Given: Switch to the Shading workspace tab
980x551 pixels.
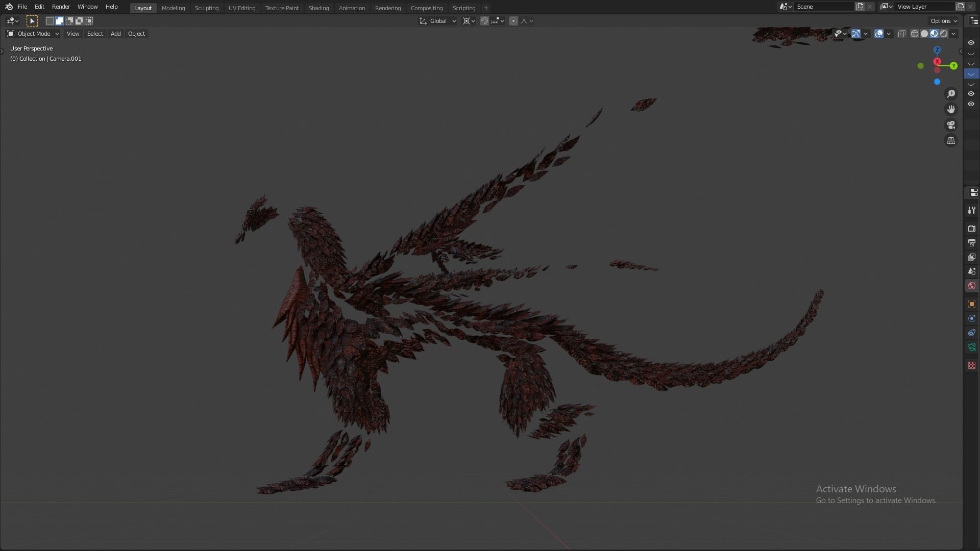Looking at the screenshot, I should pos(318,8).
